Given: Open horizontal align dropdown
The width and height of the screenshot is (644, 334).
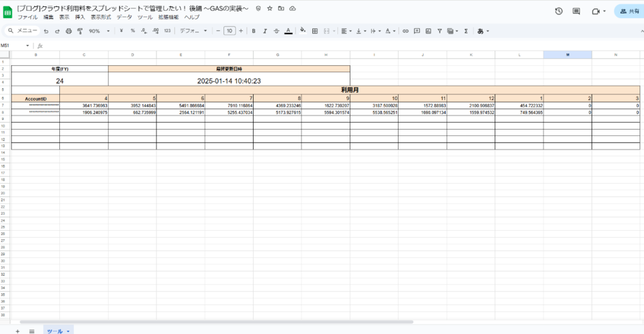Looking at the screenshot, I should pyautogui.click(x=346, y=31).
